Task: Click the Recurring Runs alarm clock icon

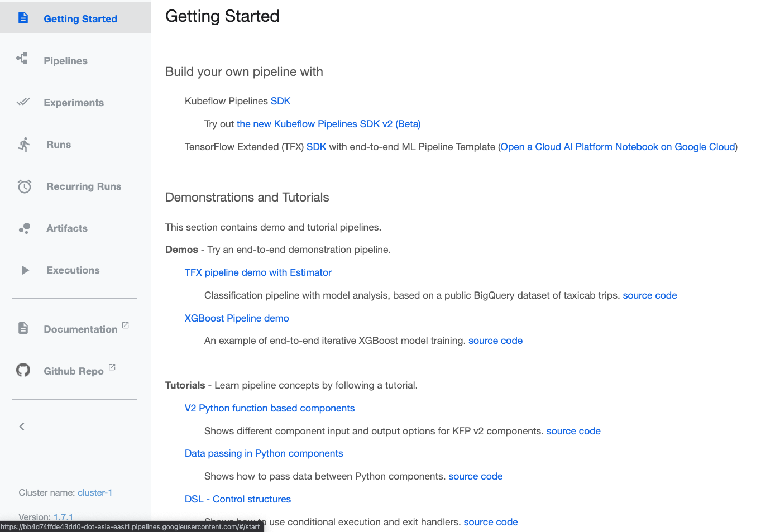Action: (x=25, y=186)
